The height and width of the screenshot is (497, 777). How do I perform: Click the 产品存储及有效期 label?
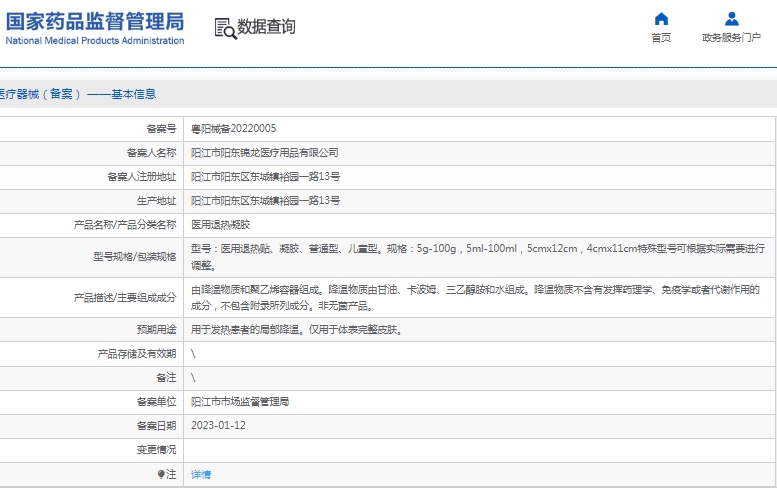click(137, 354)
